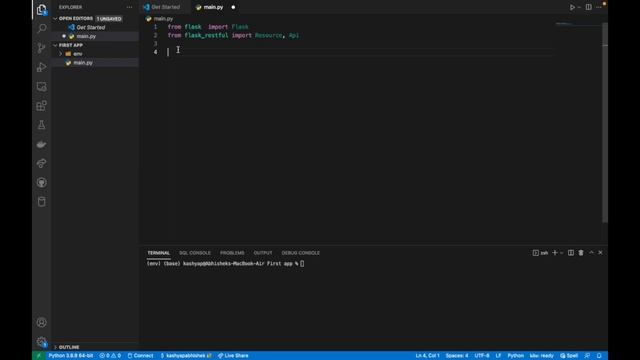
Task: Click kite: ready status item
Action: click(542, 356)
